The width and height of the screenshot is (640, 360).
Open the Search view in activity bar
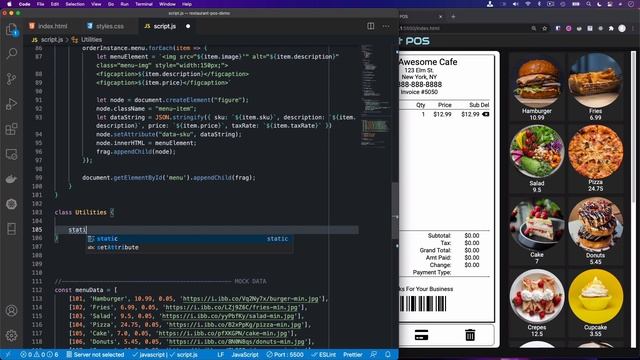tap(11, 53)
